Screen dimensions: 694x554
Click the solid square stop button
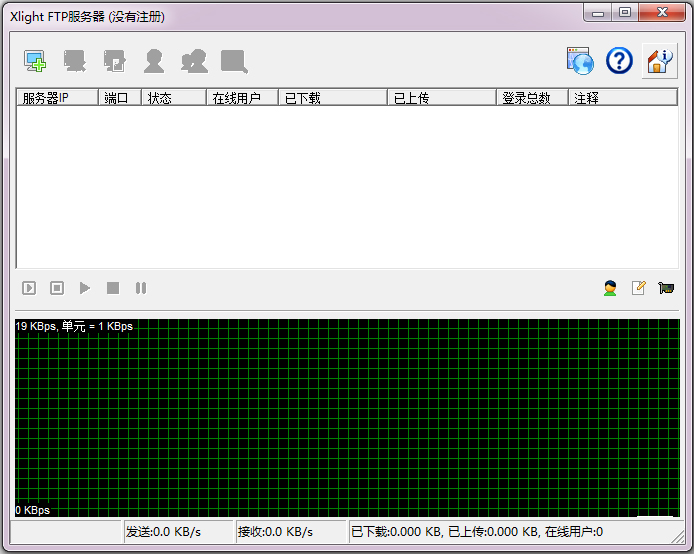[113, 289]
